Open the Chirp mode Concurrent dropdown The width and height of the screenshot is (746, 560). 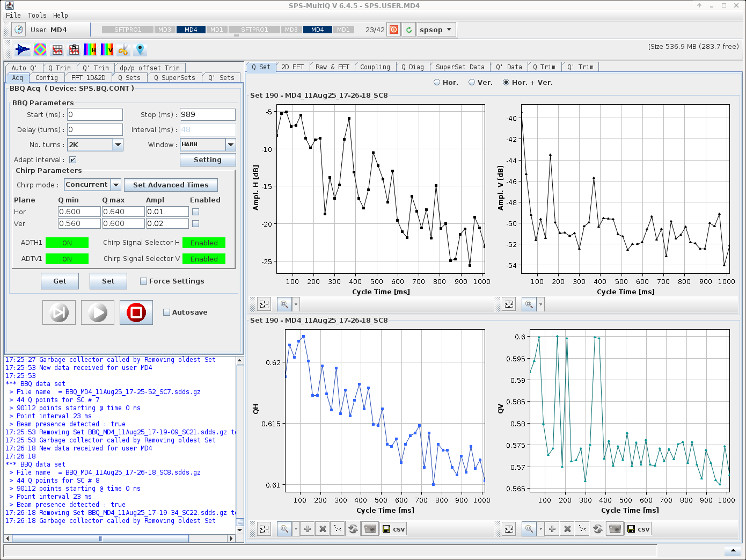(x=116, y=185)
